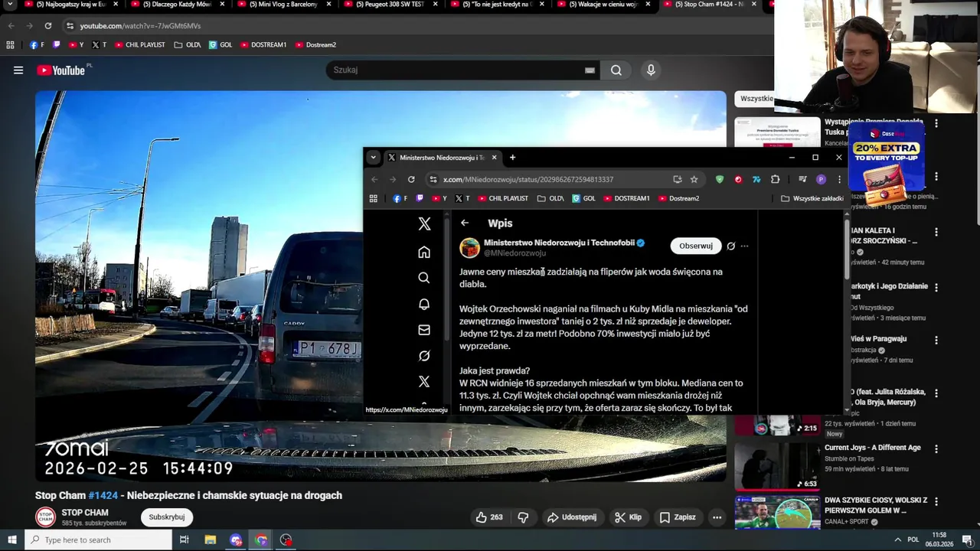
Task: Open Home in the X sidebar
Action: 424,253
